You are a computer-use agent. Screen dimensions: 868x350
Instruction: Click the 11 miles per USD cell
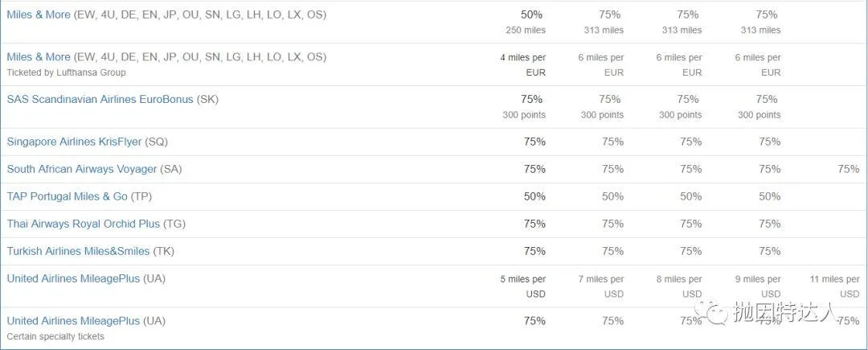[835, 286]
